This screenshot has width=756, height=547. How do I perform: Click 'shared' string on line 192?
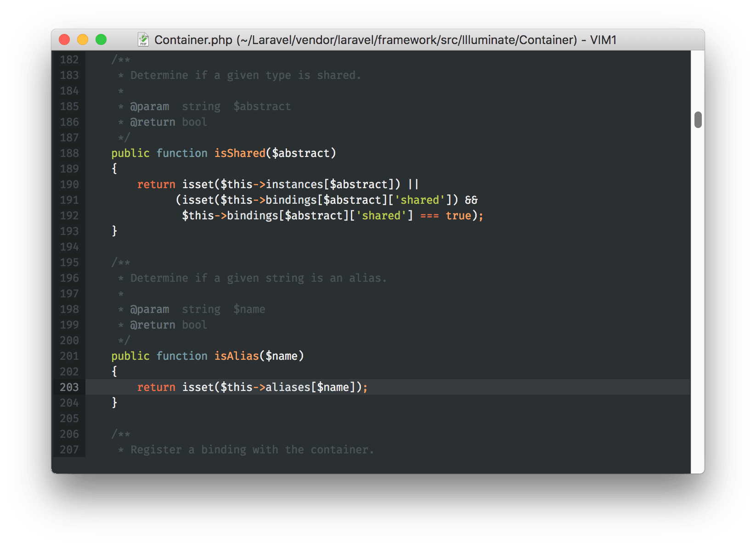[x=381, y=216]
